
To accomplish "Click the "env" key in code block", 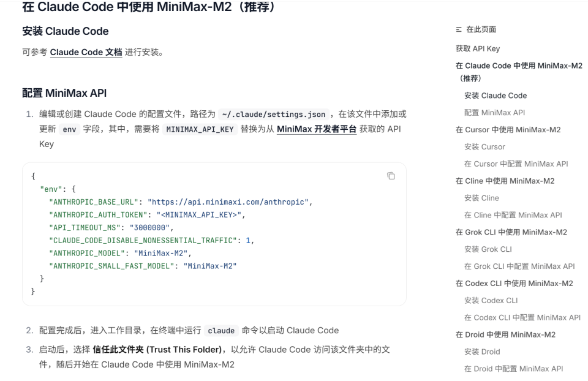I will click(51, 189).
